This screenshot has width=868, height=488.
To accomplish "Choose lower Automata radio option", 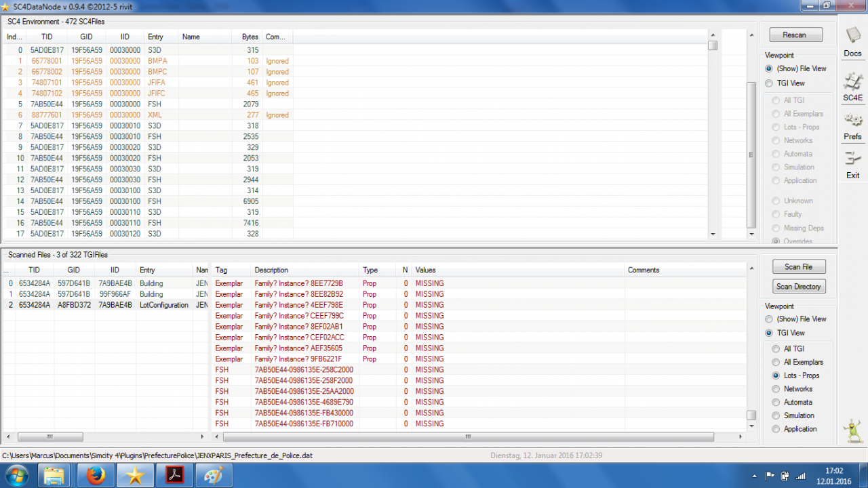I will tap(776, 403).
